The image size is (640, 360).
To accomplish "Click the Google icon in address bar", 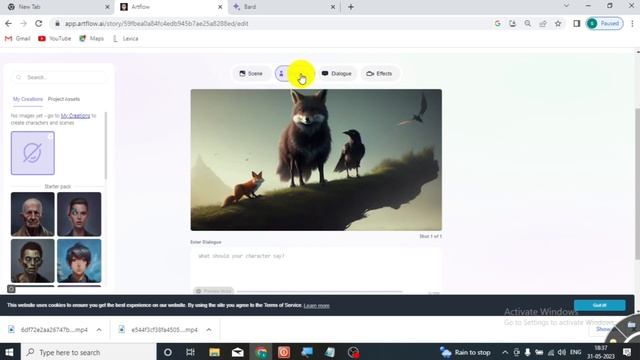I will point(497,24).
